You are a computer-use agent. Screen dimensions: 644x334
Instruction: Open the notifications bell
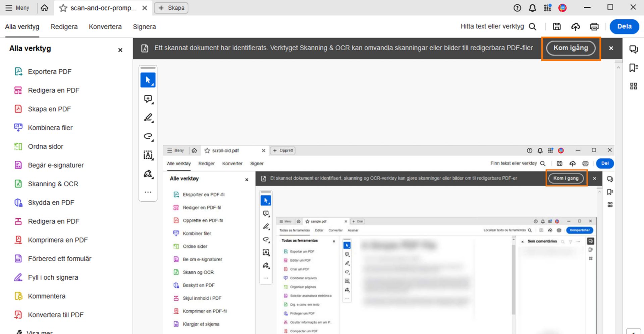(532, 8)
